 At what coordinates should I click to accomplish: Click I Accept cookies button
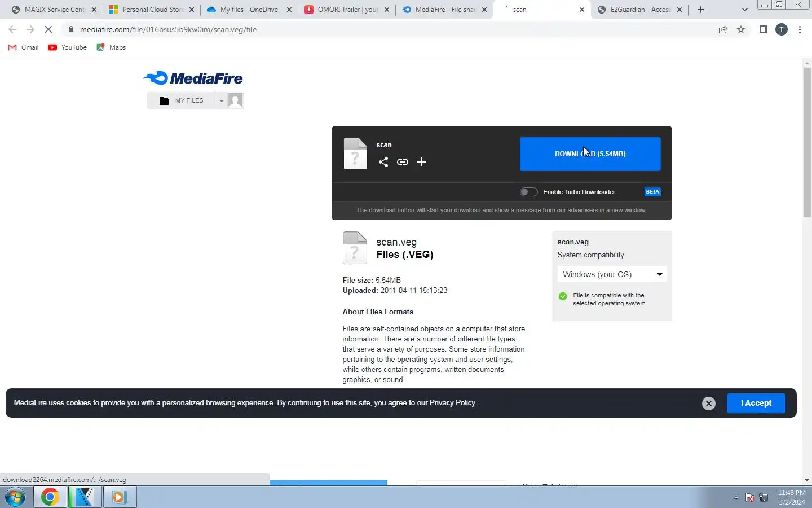tap(756, 403)
